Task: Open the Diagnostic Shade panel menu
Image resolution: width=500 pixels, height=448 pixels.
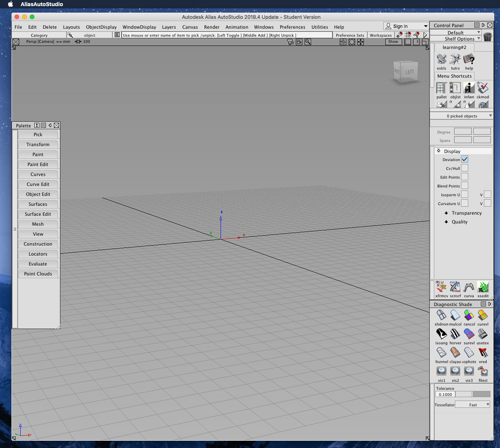Action: (483, 304)
